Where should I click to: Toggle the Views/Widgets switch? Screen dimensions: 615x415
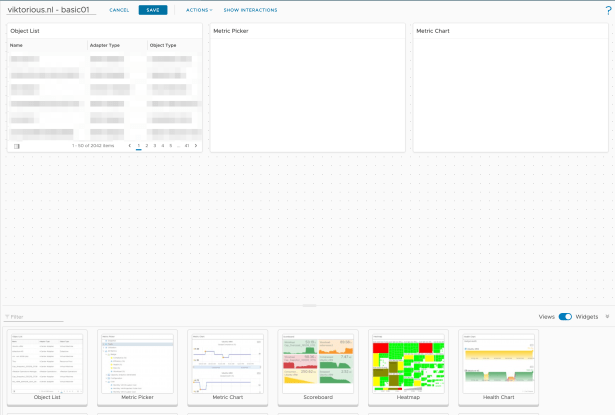click(x=565, y=317)
